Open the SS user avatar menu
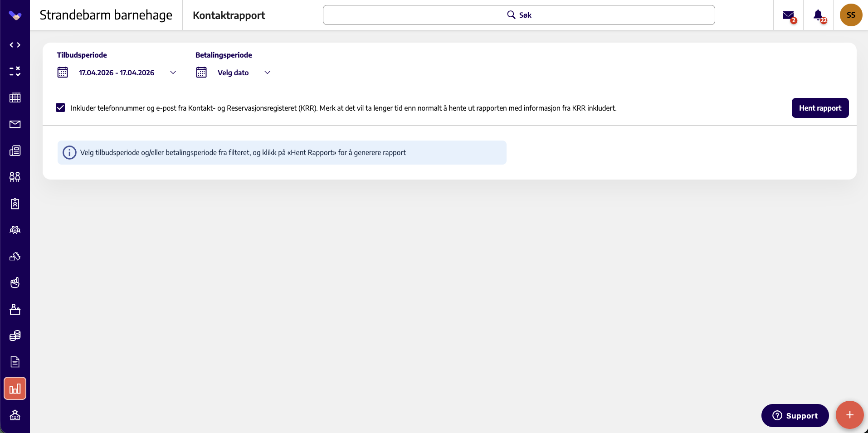This screenshot has width=868, height=433. tap(851, 15)
